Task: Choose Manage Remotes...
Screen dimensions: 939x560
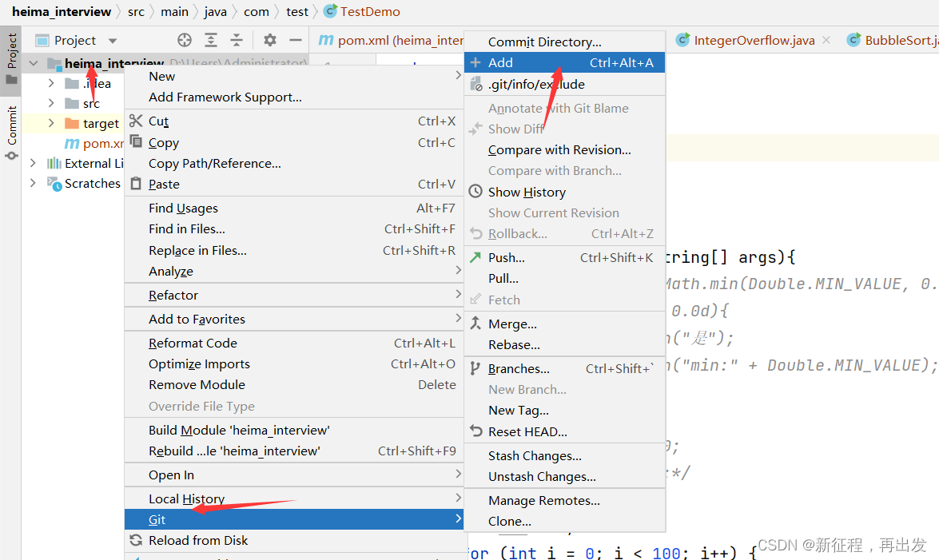Action: [x=565, y=501]
